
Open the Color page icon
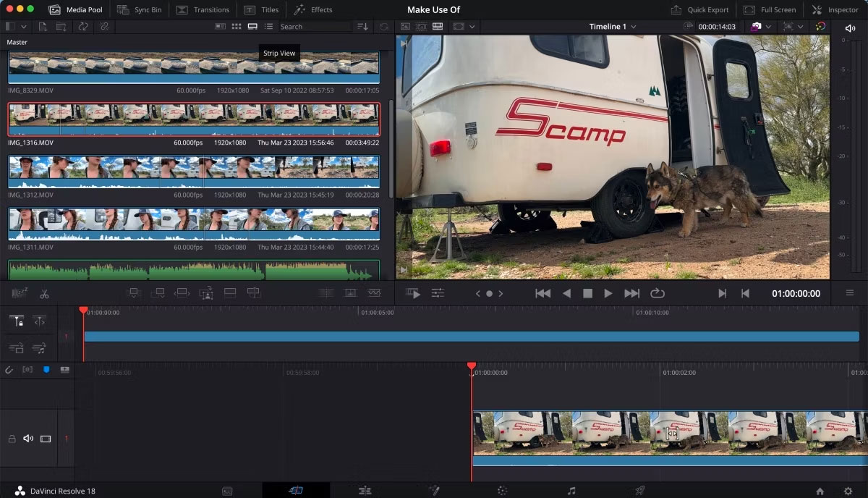click(x=503, y=491)
